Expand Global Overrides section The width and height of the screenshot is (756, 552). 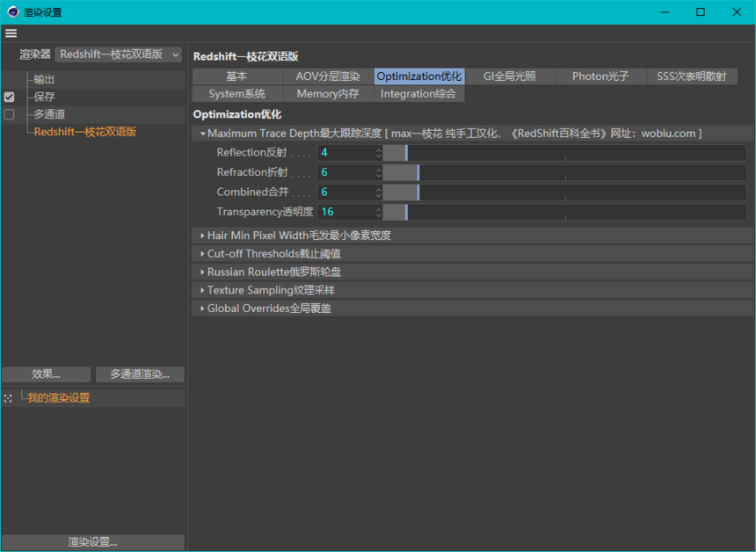(x=202, y=309)
